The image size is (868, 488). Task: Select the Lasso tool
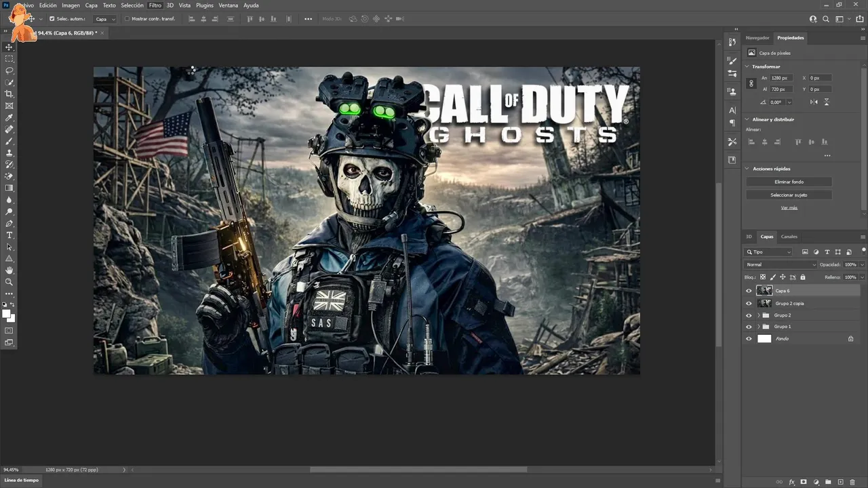(9, 70)
